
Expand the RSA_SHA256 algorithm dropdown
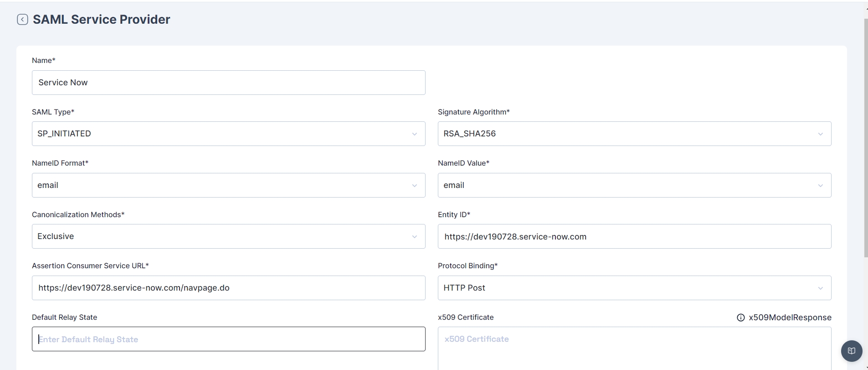click(x=624, y=134)
